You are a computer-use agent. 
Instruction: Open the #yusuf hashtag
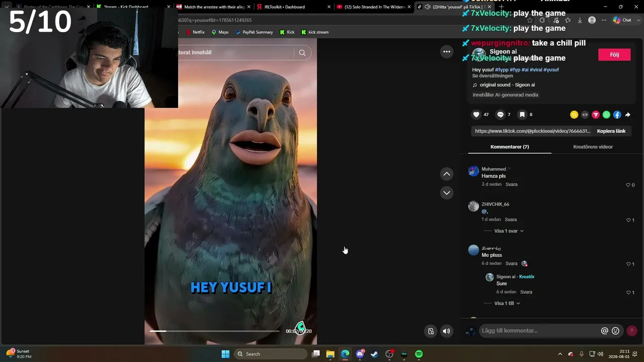[551, 70]
